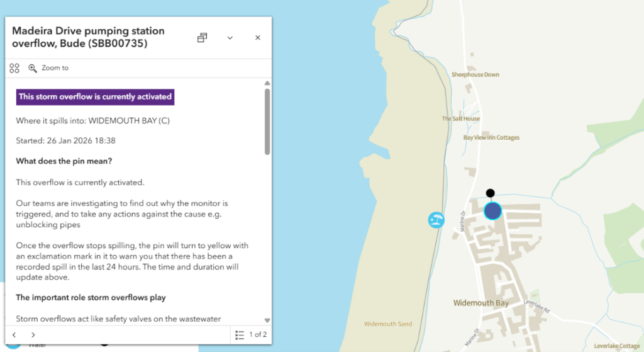Click the Sheephouse Down map label
Image resolution: width=644 pixels, height=352 pixels.
pos(475,74)
